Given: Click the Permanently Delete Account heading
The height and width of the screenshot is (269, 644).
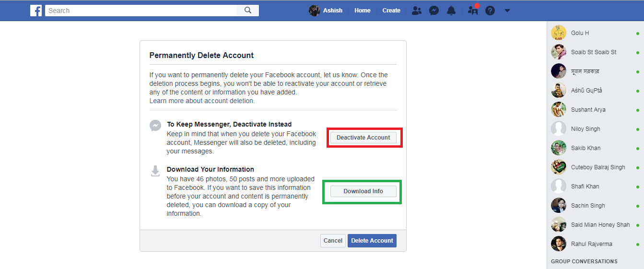Looking at the screenshot, I should click(x=201, y=56).
